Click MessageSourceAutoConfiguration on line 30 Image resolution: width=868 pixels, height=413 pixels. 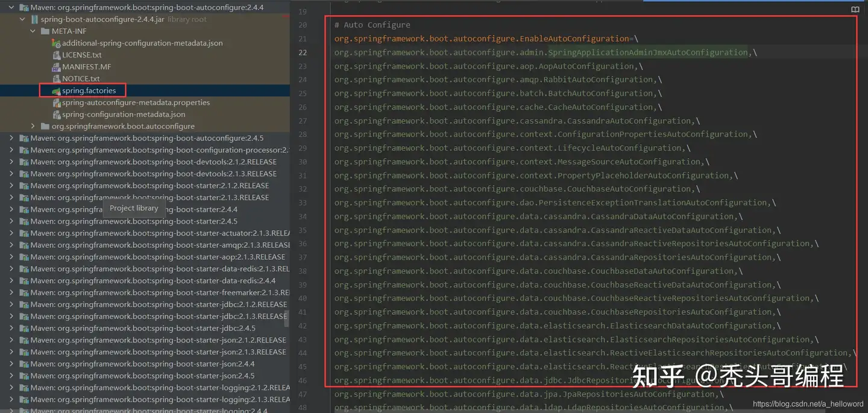click(629, 162)
